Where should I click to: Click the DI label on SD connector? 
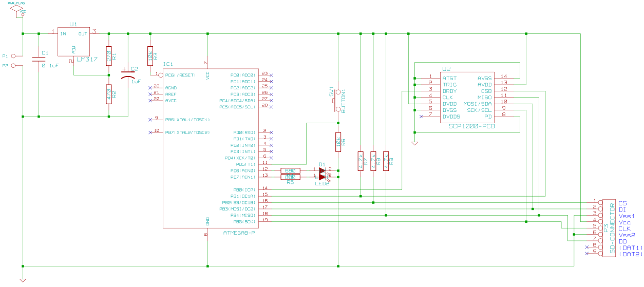622,210
